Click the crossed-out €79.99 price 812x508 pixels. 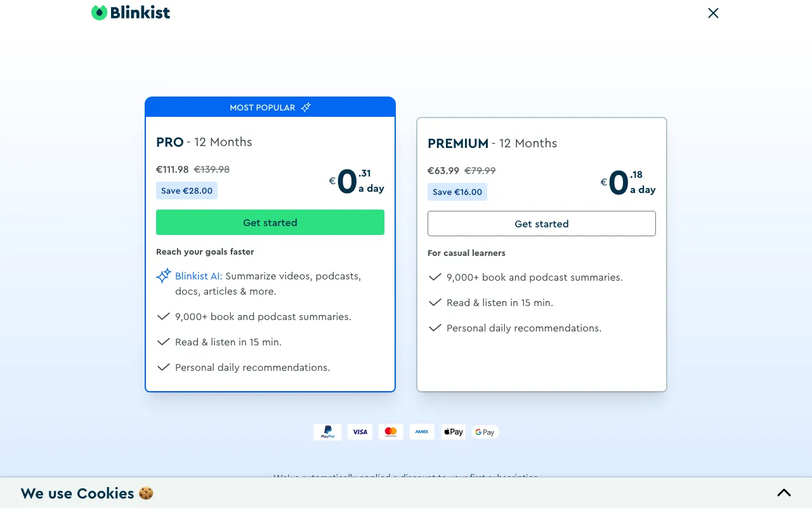(480, 171)
